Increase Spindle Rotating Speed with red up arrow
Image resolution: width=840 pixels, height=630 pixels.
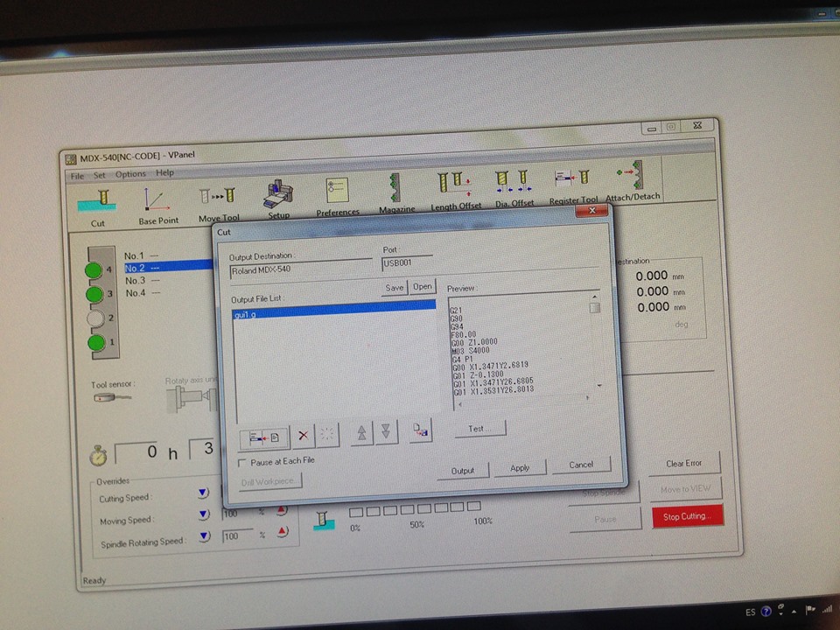[x=283, y=531]
